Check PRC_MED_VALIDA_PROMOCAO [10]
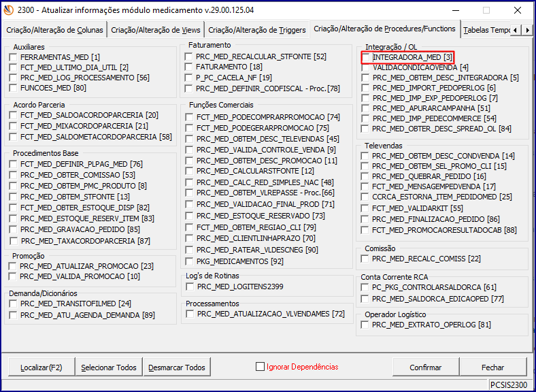Image resolution: width=536 pixels, height=392 pixels. [13, 276]
